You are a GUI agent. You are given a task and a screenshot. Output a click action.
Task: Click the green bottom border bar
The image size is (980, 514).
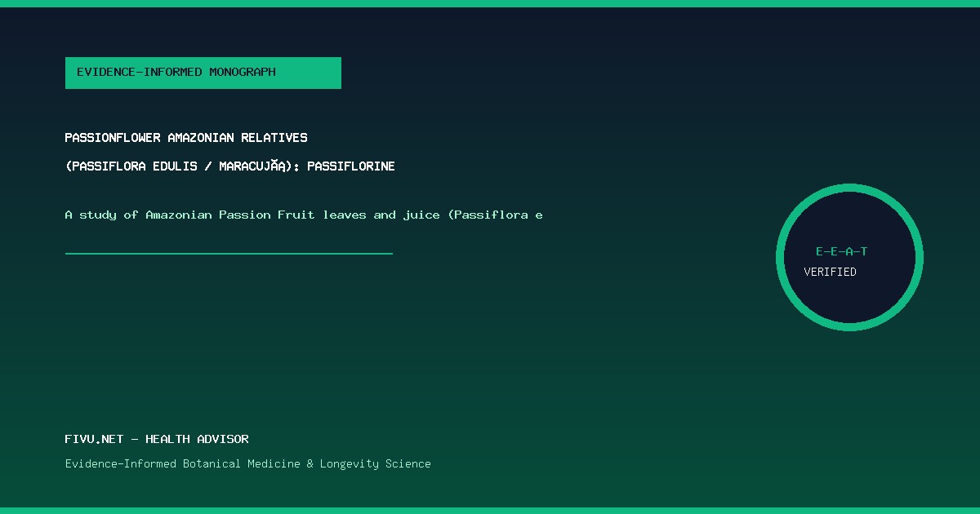point(490,511)
